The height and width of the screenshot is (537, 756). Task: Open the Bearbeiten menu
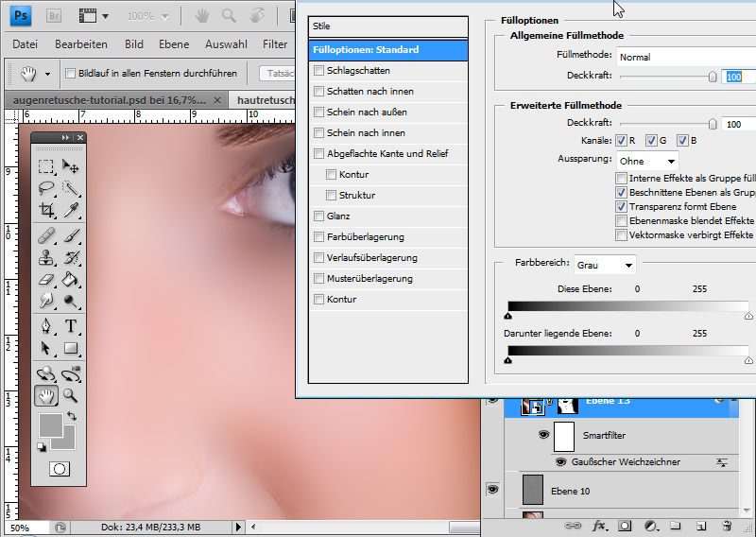pyautogui.click(x=80, y=44)
